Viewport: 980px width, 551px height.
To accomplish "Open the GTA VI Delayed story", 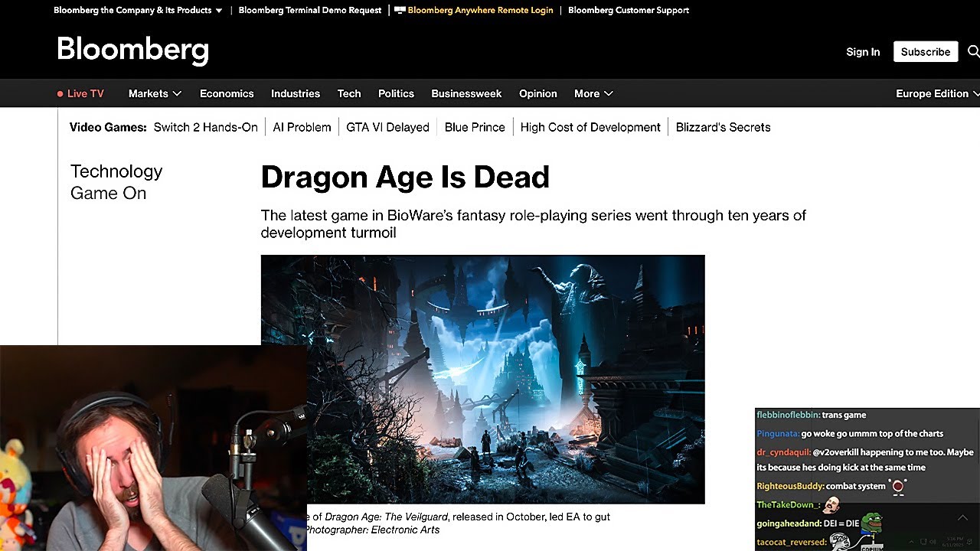I will click(387, 127).
